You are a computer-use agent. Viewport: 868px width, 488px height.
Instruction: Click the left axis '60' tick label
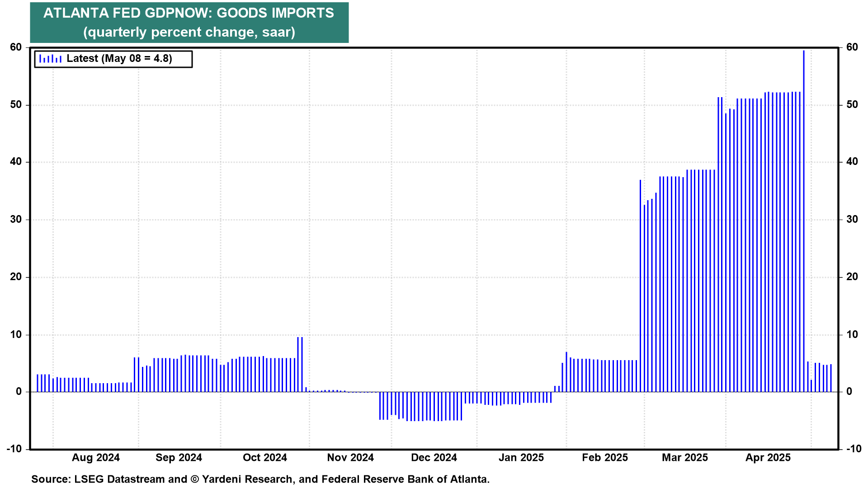pyautogui.click(x=16, y=47)
